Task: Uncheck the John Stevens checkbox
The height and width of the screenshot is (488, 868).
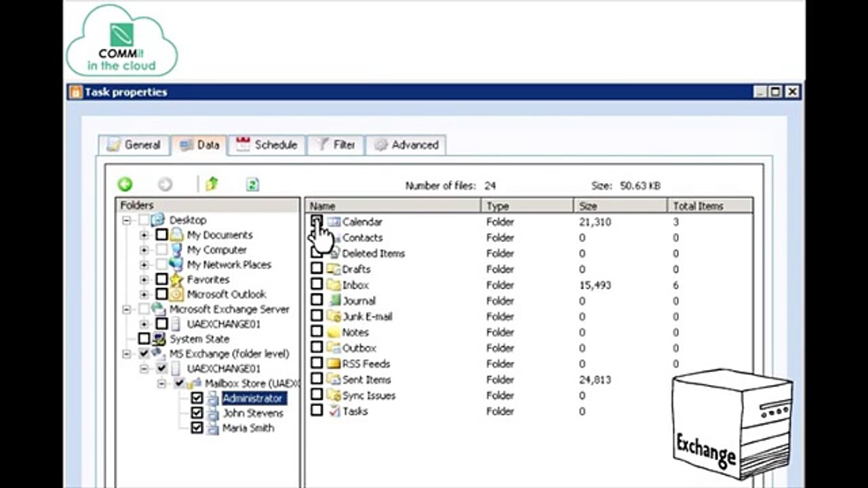Action: tap(197, 413)
